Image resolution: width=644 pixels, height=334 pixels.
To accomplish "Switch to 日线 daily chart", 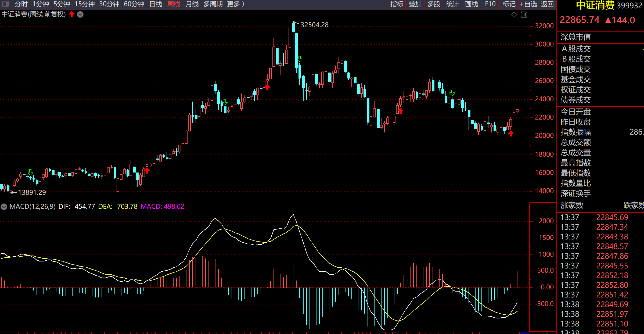I will click(x=156, y=4).
